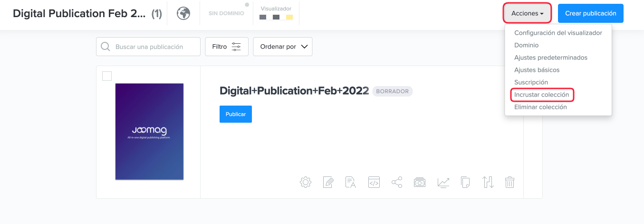The height and width of the screenshot is (224, 644).
Task: Expand the Acciones dropdown
Action: click(x=527, y=13)
